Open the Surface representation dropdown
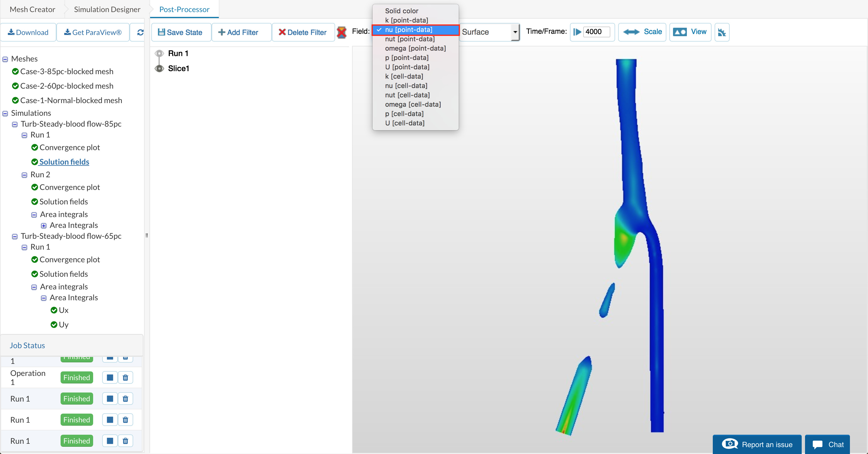 (x=489, y=32)
